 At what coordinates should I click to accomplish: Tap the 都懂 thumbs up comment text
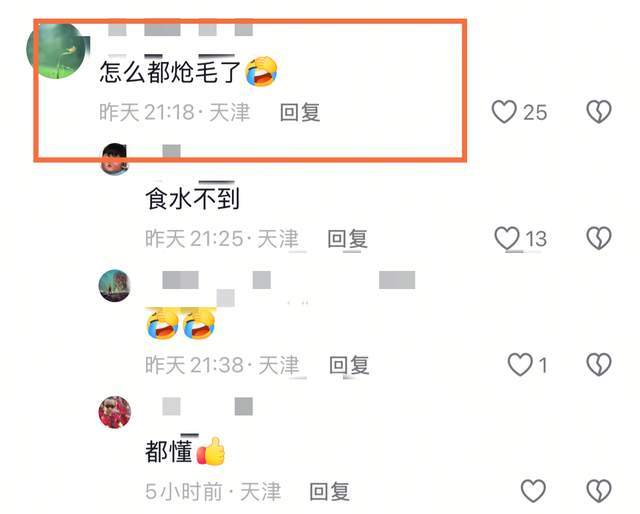pyautogui.click(x=185, y=451)
